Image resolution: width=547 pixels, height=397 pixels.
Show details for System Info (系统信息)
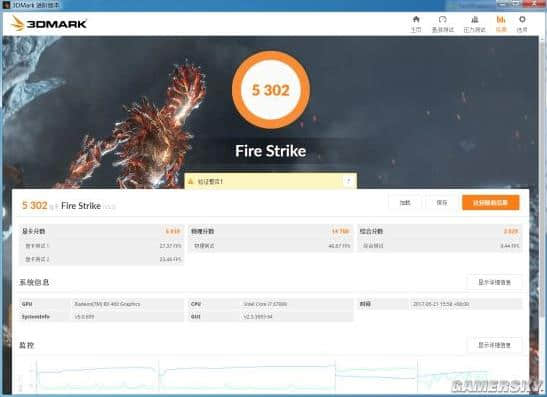pos(494,283)
